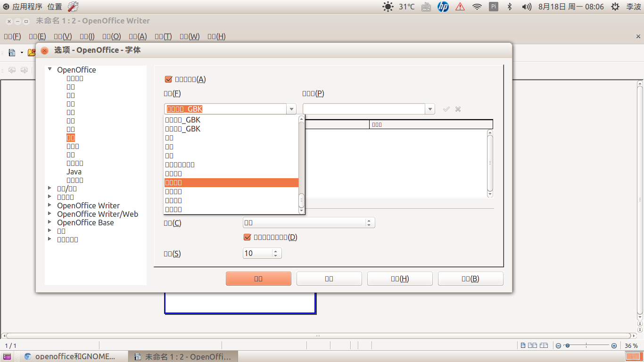
Task: Close the document with the X at menu bar end
Action: click(638, 36)
